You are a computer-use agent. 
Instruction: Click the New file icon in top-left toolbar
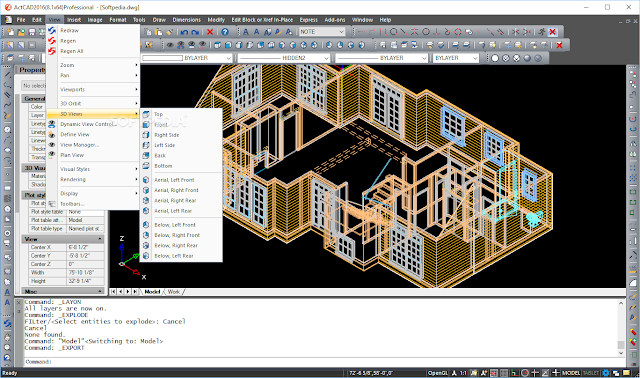[x=10, y=32]
